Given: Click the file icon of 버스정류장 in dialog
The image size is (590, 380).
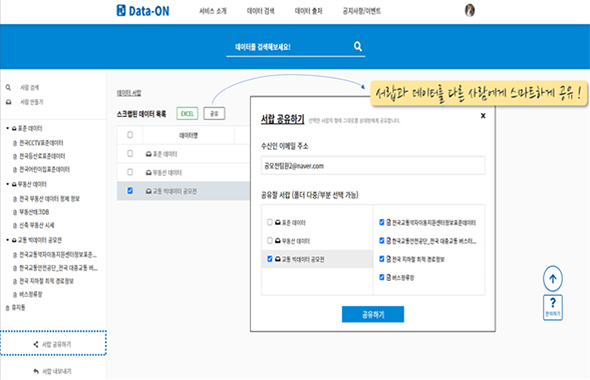Looking at the screenshot, I should [x=389, y=278].
